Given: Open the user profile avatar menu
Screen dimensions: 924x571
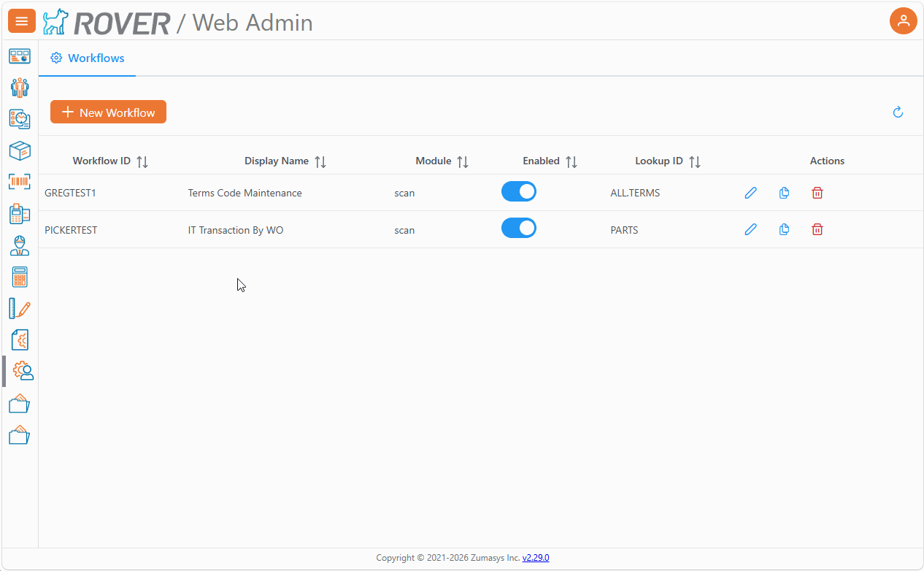Looking at the screenshot, I should pos(904,20).
